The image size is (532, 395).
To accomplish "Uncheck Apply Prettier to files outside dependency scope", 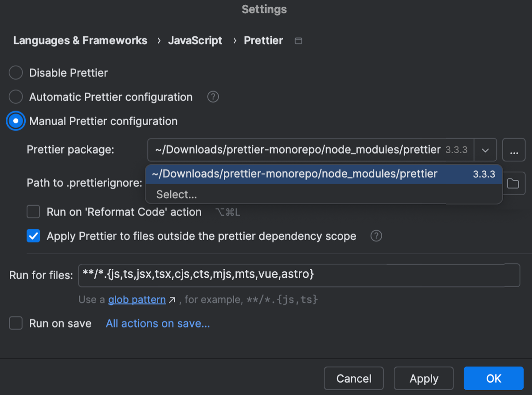I will (33, 236).
